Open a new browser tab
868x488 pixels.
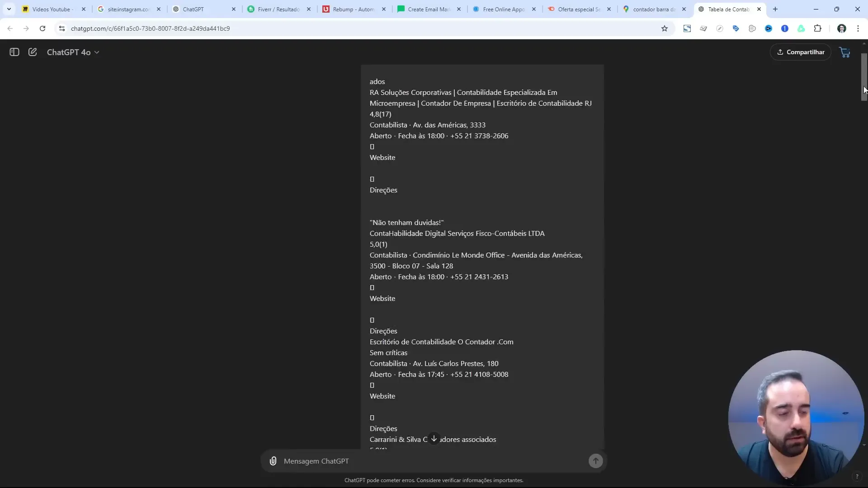pyautogui.click(x=775, y=9)
